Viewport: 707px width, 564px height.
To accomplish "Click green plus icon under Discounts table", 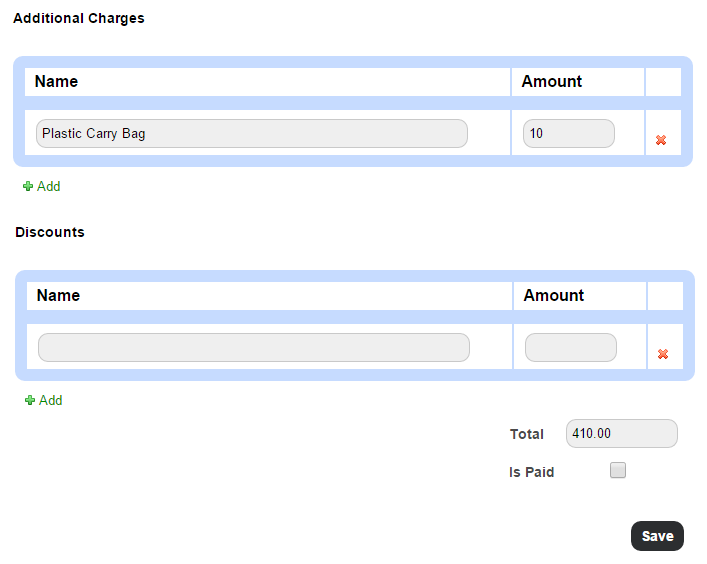I will pos(30,400).
